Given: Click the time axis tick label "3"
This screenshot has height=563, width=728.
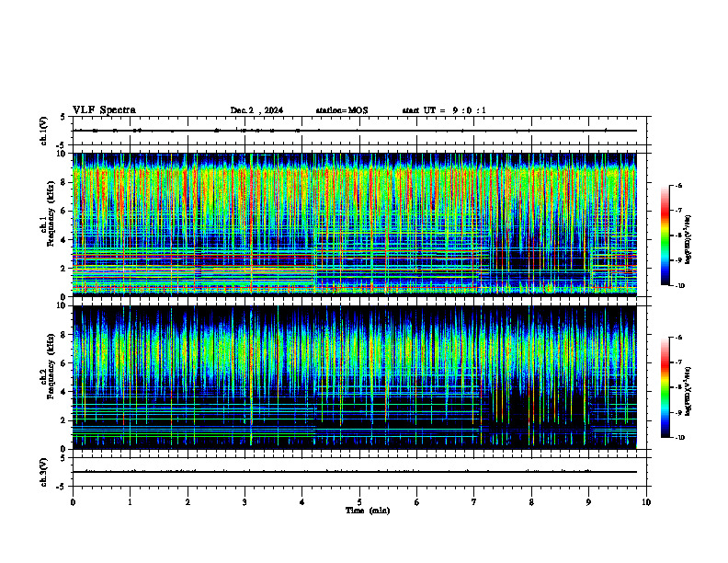Looking at the screenshot, I should (x=245, y=502).
